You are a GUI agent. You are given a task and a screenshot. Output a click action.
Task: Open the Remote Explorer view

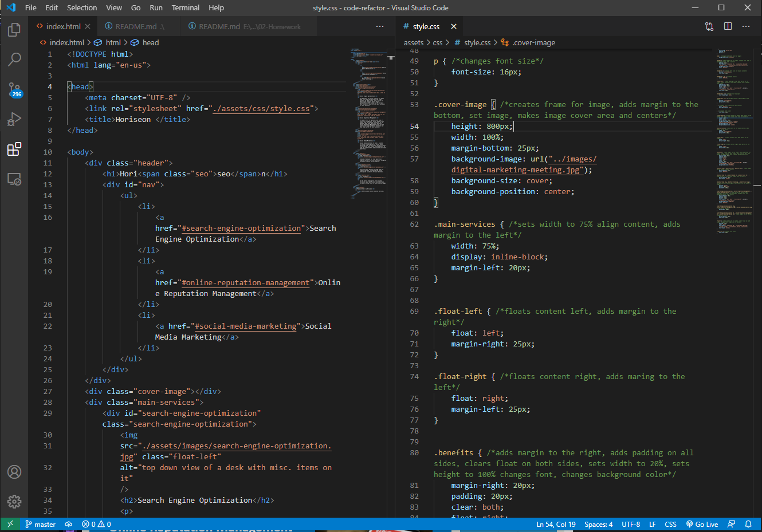click(14, 179)
